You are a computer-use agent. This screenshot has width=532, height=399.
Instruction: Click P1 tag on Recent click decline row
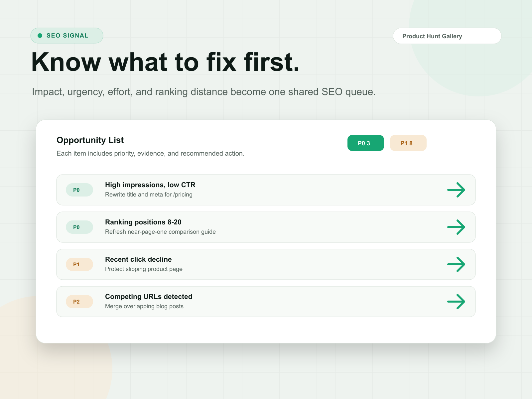(x=79, y=264)
